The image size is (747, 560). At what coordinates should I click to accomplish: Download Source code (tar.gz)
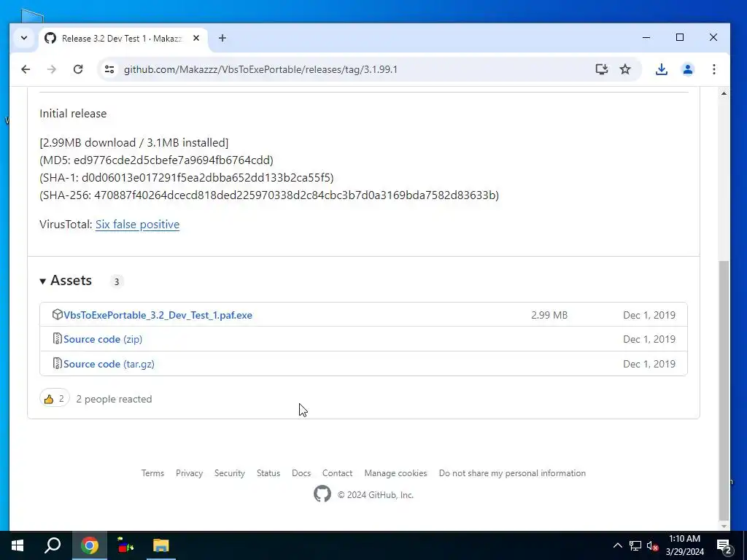109,364
